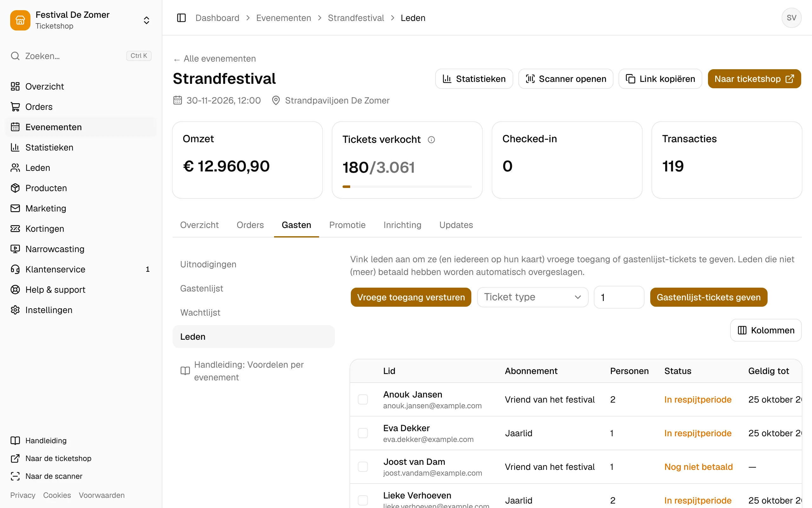Click the Zoeken search field
Screen dimensions: 812x508
coord(81,56)
